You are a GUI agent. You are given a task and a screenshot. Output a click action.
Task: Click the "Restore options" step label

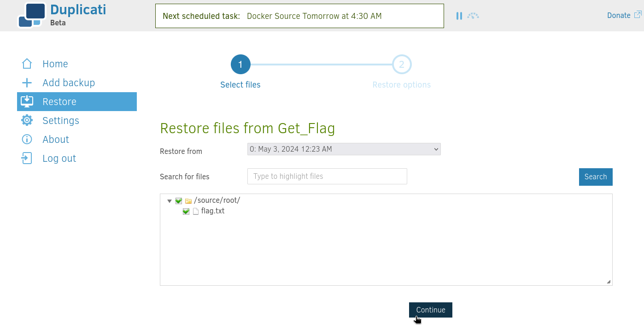click(x=402, y=85)
